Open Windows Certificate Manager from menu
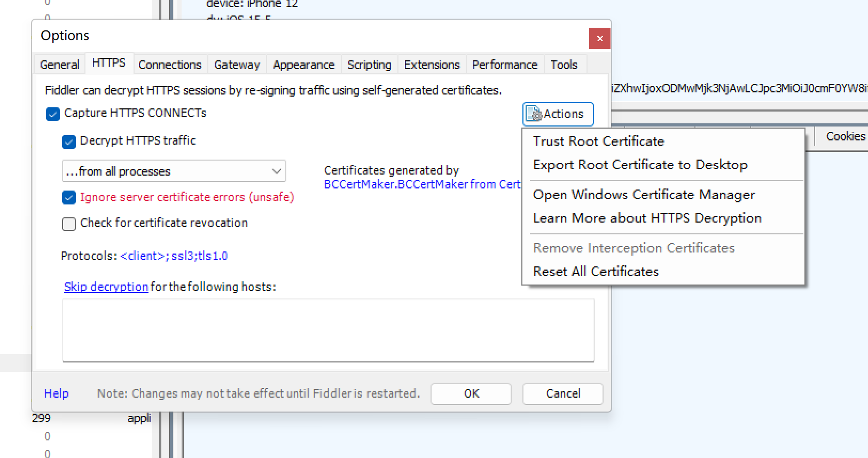Screen dimensions: 868x458 pyautogui.click(x=644, y=195)
